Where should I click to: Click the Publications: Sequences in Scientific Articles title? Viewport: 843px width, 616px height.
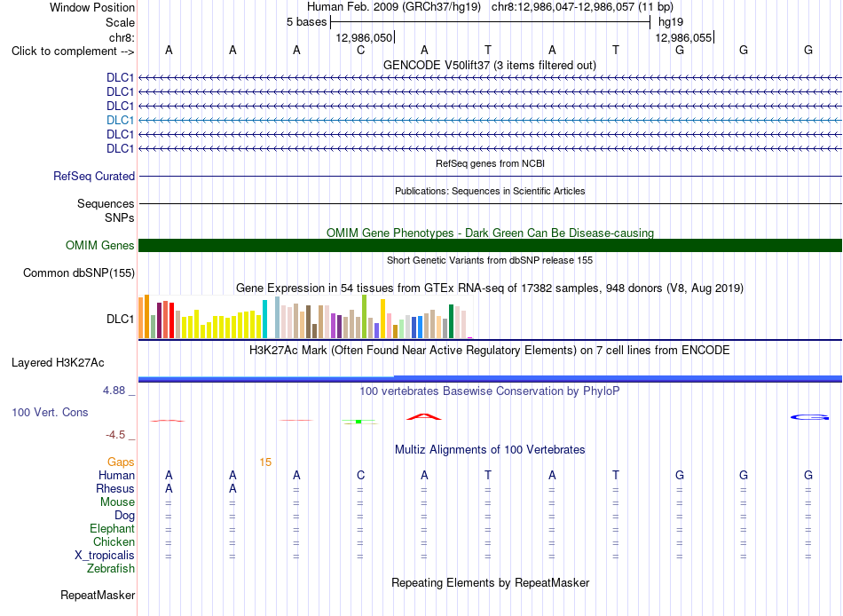pyautogui.click(x=490, y=191)
